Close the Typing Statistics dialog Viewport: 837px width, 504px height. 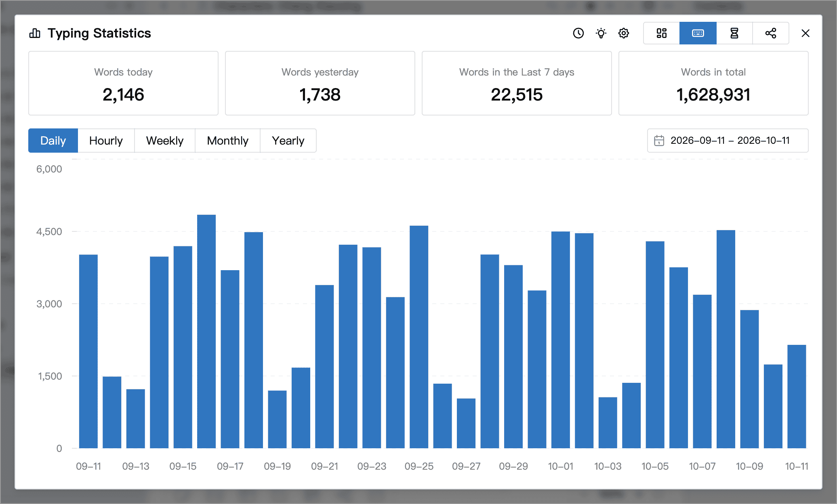tap(805, 33)
